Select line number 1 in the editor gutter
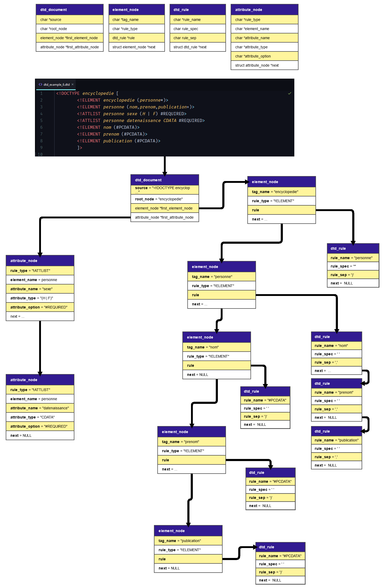 point(41,93)
